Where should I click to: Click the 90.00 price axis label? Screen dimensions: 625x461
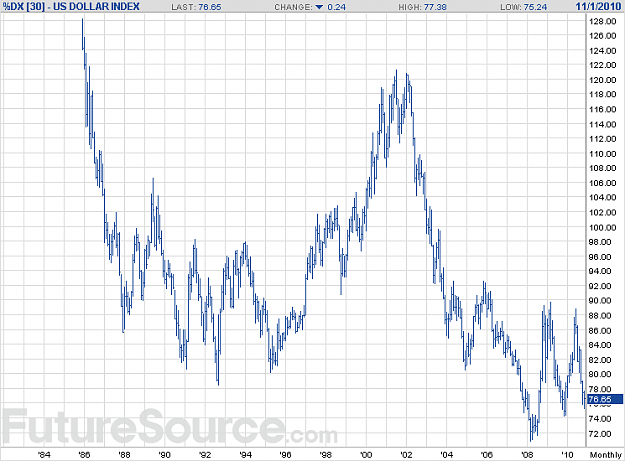[x=600, y=301]
